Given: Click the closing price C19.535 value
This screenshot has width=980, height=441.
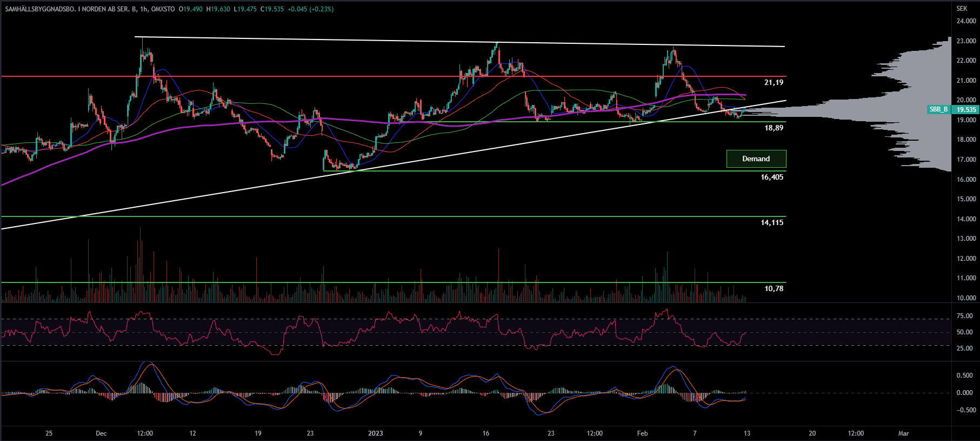Looking at the screenshot, I should point(272,9).
